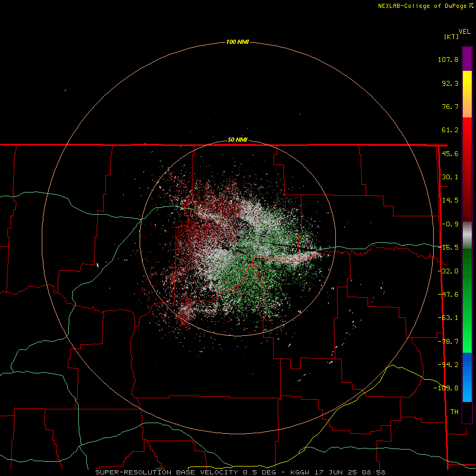Click the gray segment of velocity color bar
Screen dimensions: 476x476
(x=467, y=235)
